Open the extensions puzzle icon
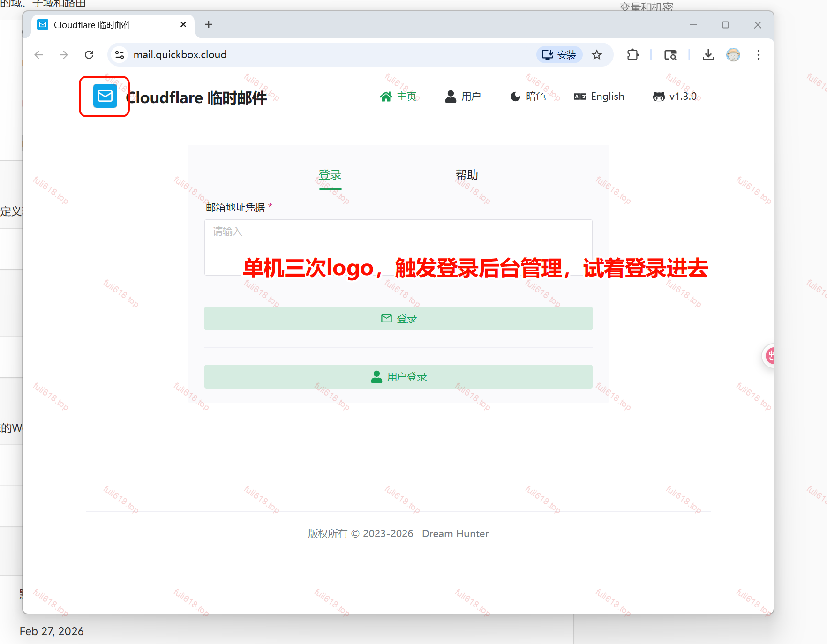This screenshot has height=644, width=827. (x=633, y=55)
